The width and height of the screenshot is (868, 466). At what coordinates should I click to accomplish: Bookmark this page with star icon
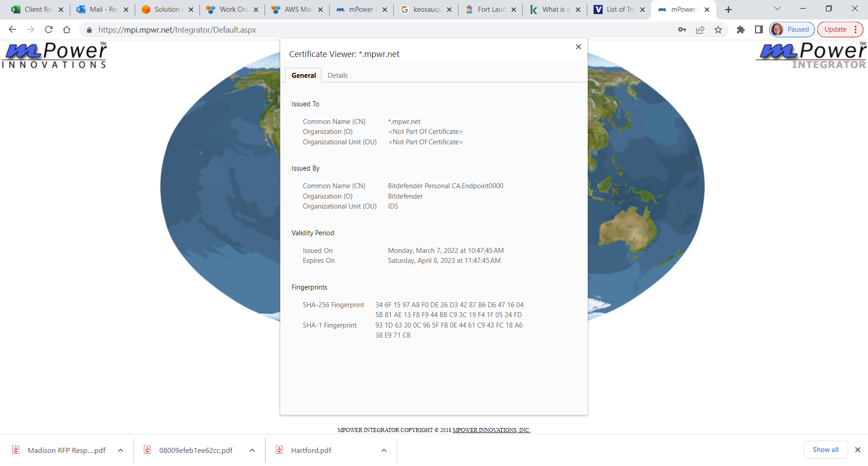718,29
